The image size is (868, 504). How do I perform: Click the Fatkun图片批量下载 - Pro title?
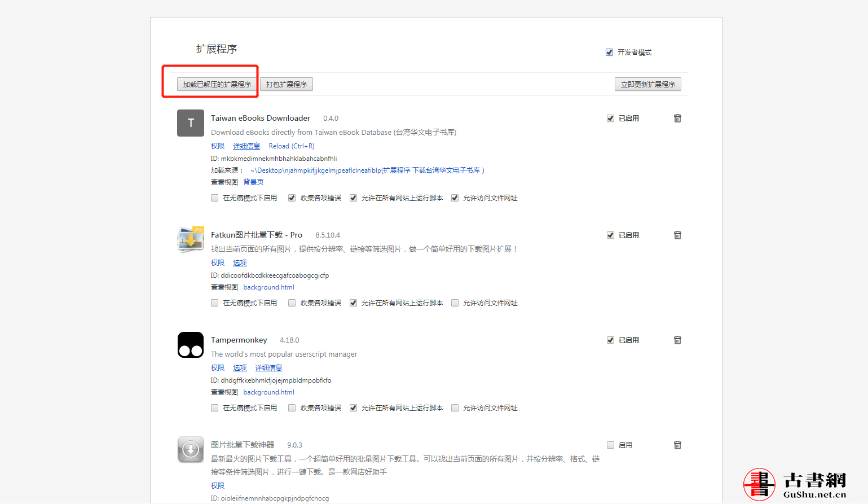tap(257, 235)
